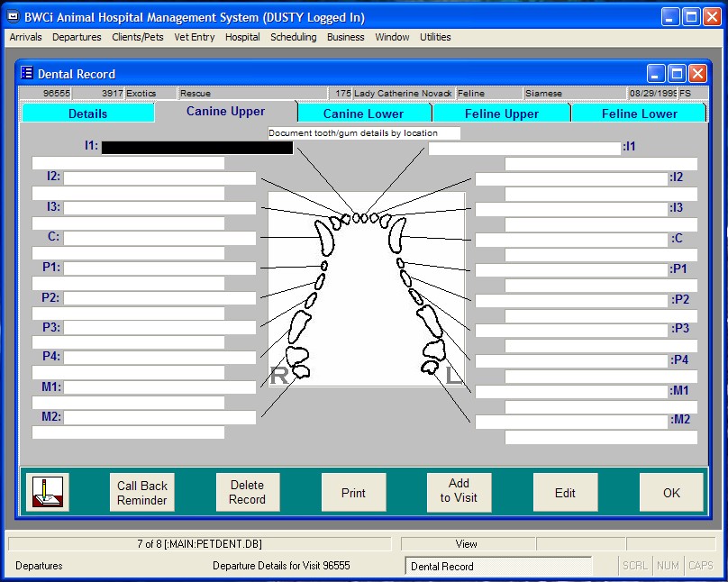
Task: Go to the Feline Upper tab
Action: (x=502, y=114)
